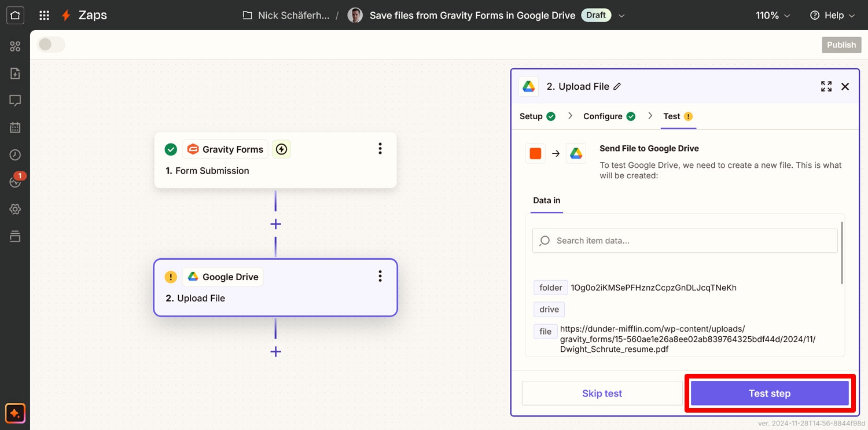Open the 110% zoom dropdown
Image resolution: width=868 pixels, height=430 pixels.
pos(774,16)
